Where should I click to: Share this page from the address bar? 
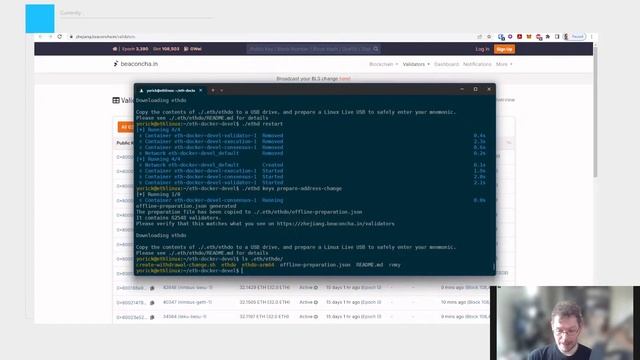[x=480, y=37]
